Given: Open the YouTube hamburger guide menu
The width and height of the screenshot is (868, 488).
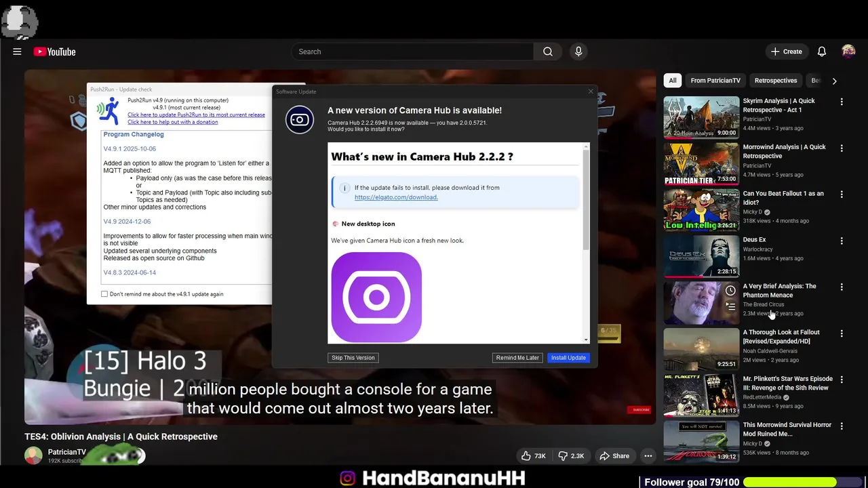Looking at the screenshot, I should coord(17,52).
